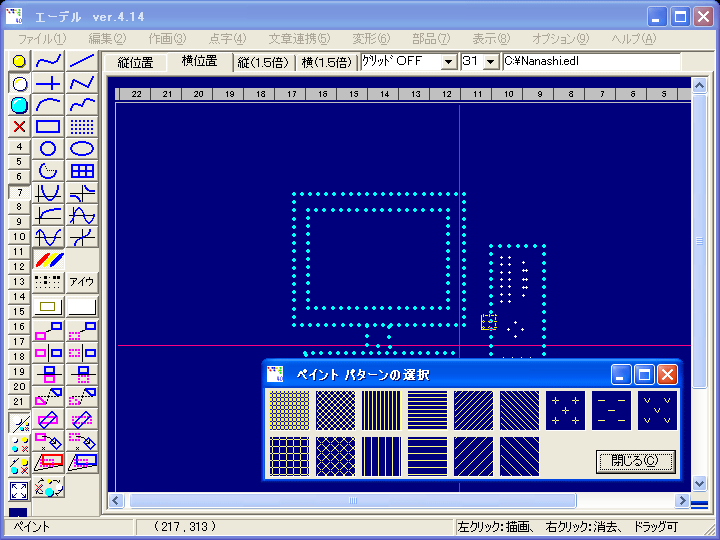Toggle 縦(1.5倍) vertical scale button
Viewport: 720px width, 540px height.
pos(263,62)
